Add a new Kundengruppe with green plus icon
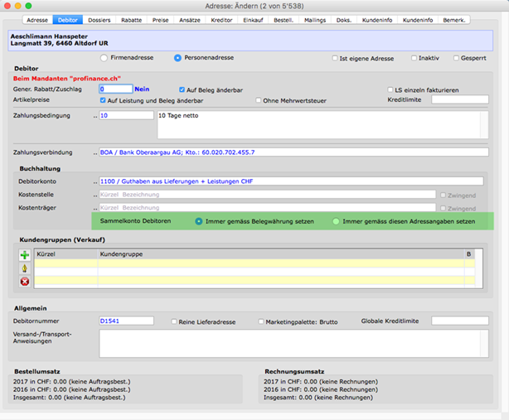Screen dimensions: 509x420 point(25,256)
